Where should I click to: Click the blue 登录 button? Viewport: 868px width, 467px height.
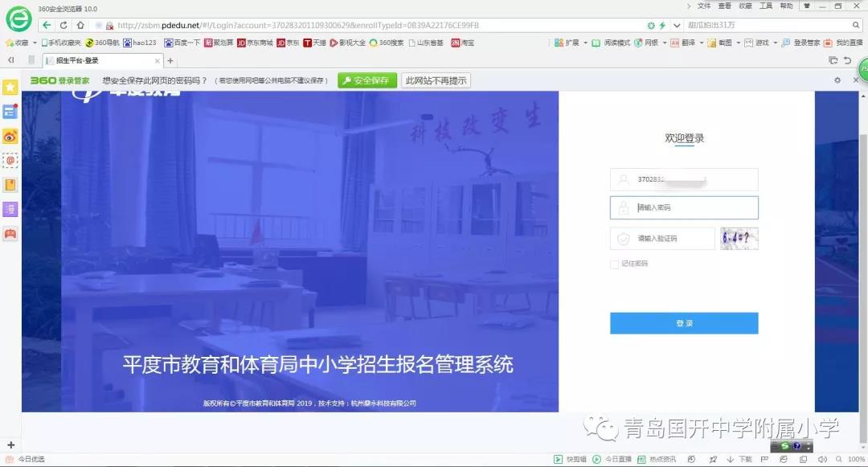tap(683, 323)
